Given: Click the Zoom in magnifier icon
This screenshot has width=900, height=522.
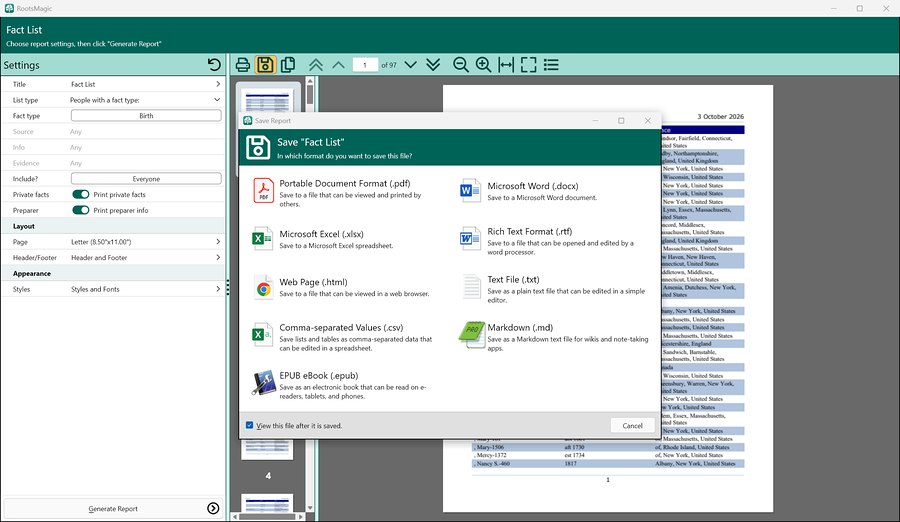Looking at the screenshot, I should (x=483, y=65).
